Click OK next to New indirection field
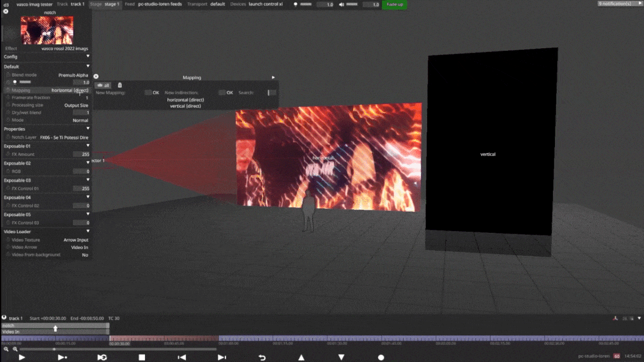The image size is (644, 362). coord(230,93)
